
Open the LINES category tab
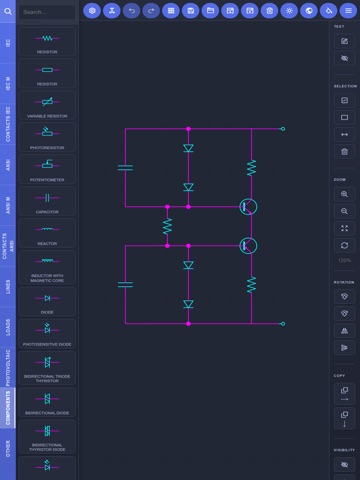click(8, 287)
